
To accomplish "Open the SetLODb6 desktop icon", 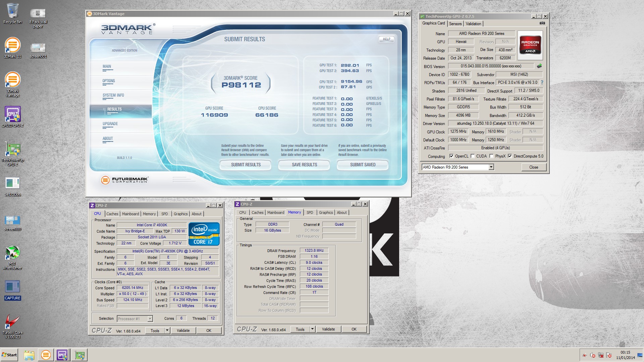I will (x=12, y=186).
